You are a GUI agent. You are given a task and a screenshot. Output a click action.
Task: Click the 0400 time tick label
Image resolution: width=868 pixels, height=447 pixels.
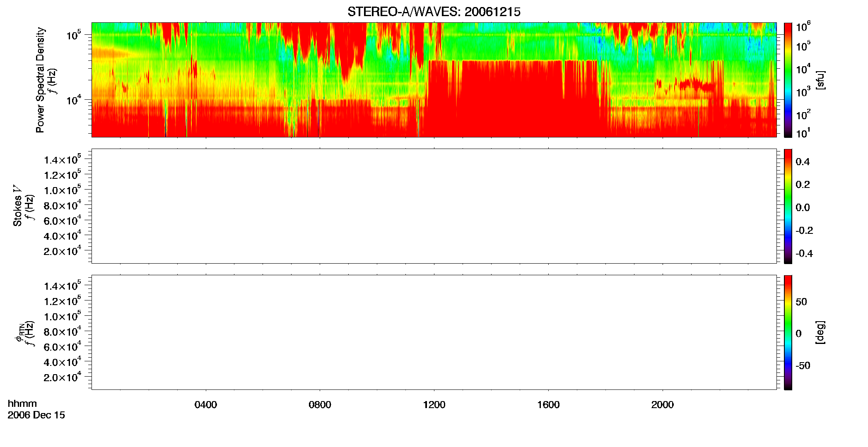[206, 405]
